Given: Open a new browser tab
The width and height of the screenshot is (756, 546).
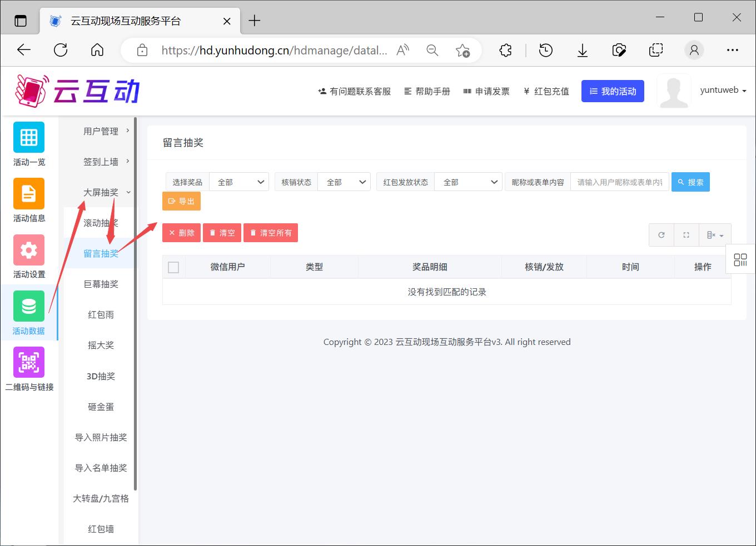Looking at the screenshot, I should click(255, 21).
